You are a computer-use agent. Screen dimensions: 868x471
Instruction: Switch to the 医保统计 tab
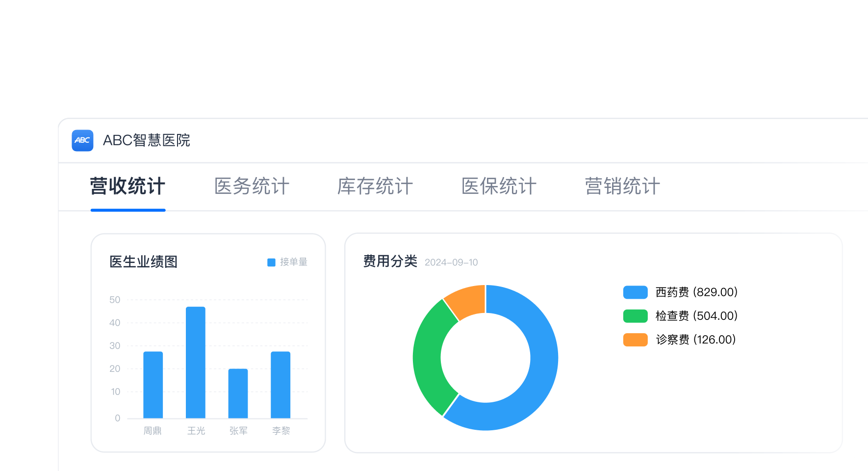(498, 187)
